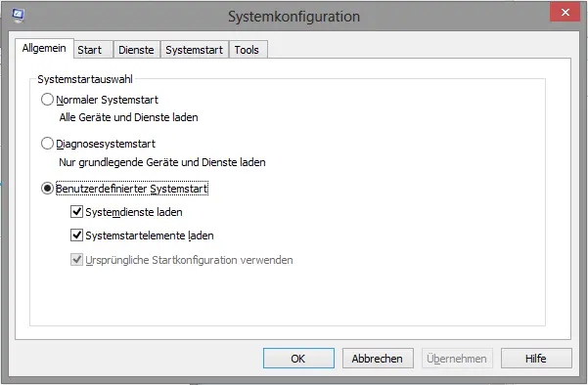Open help via the Hilfe button
The height and width of the screenshot is (385, 588).
coord(536,359)
